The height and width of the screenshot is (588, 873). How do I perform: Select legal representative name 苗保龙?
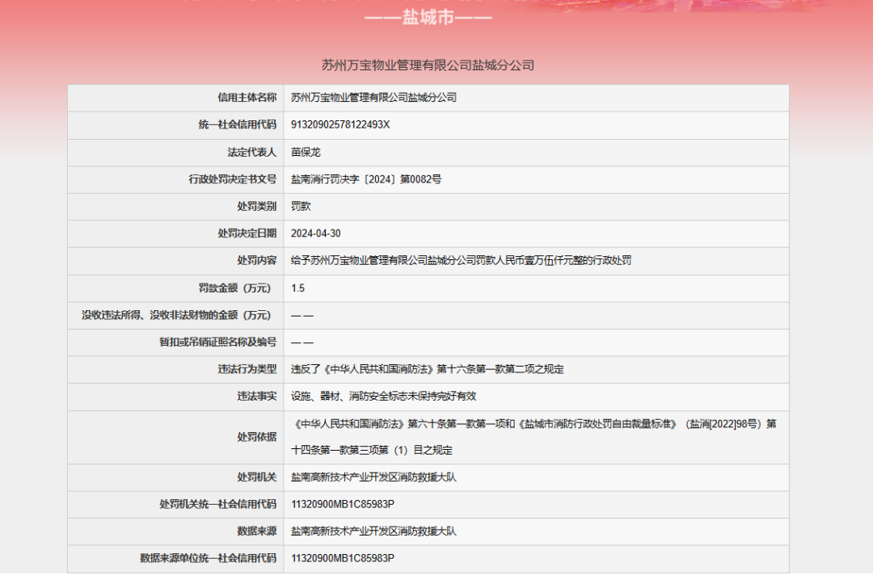pos(306,152)
